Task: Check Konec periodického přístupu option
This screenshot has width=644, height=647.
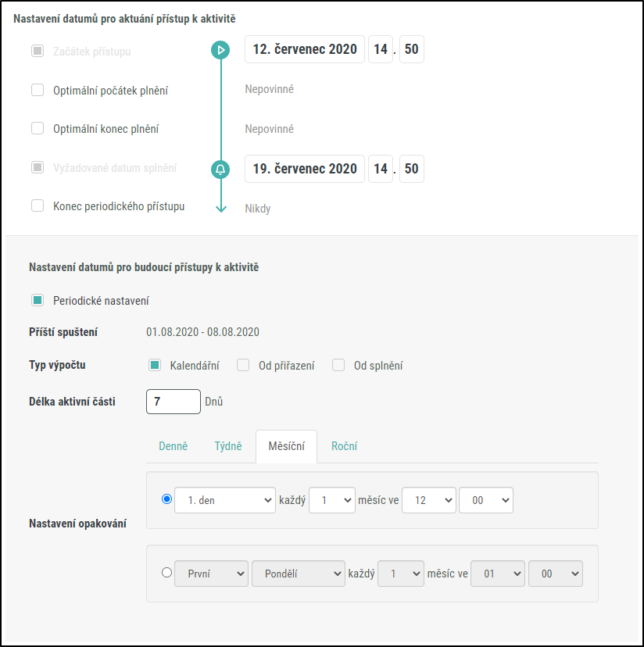Action: coord(38,206)
